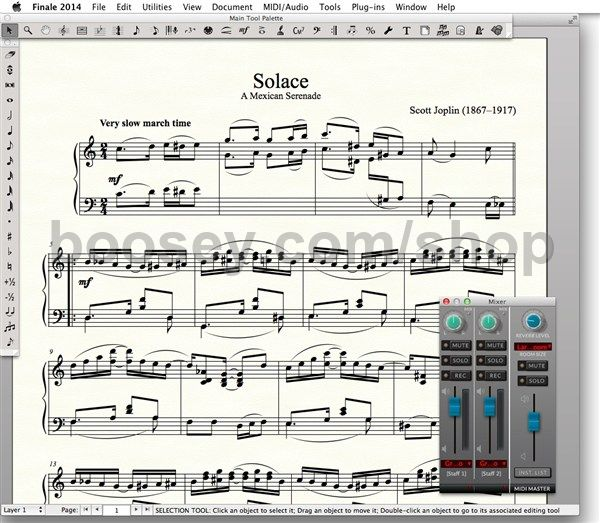Open the Help menu

pyautogui.click(x=446, y=7)
